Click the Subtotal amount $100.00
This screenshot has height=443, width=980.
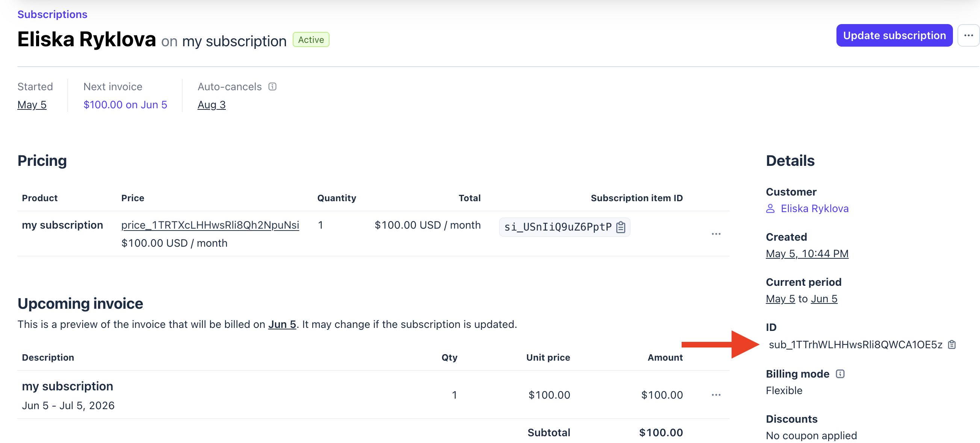(x=661, y=432)
